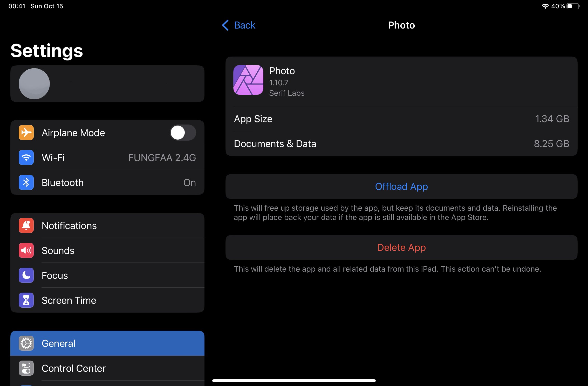Go Back to storage list
The width and height of the screenshot is (588, 386).
(x=239, y=25)
